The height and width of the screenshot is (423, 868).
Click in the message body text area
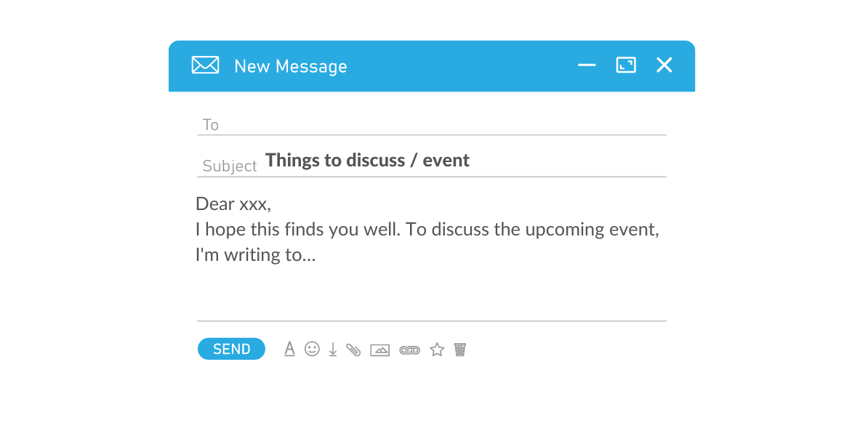coord(429,287)
